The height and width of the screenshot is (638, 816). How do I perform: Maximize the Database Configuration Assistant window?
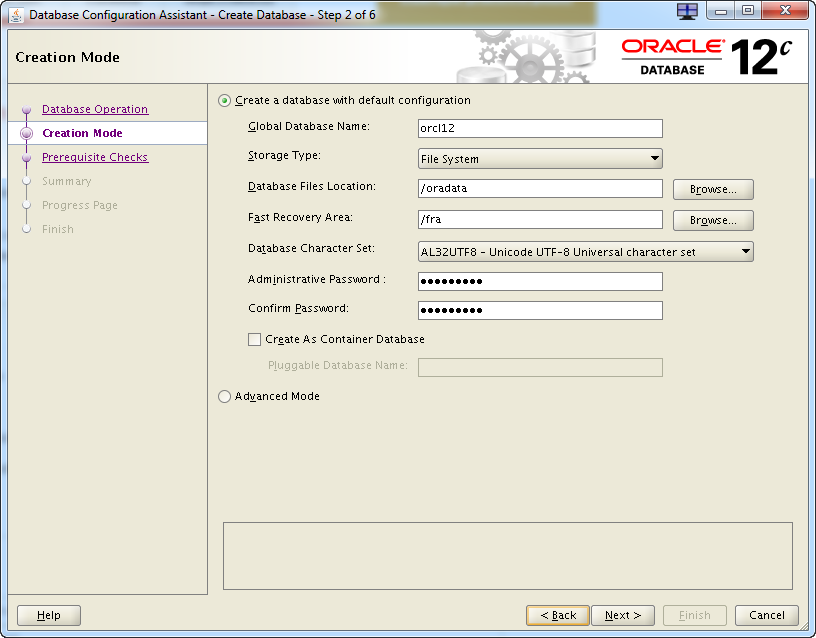click(x=748, y=10)
